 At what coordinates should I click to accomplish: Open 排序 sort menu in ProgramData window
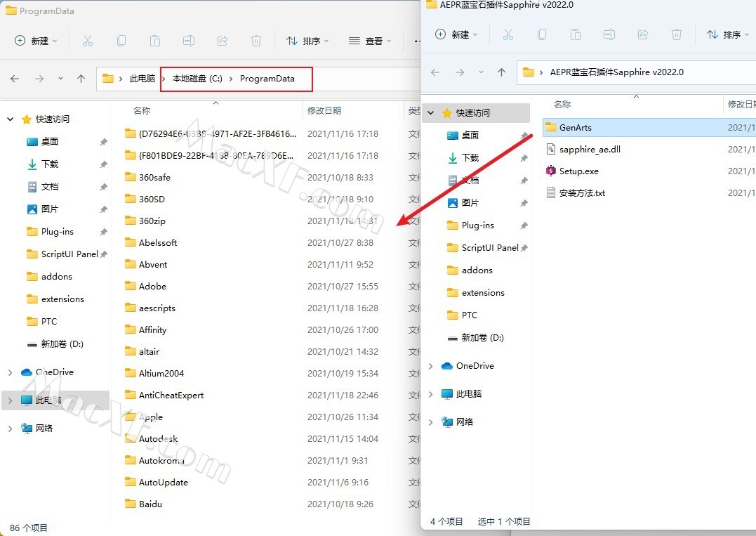point(307,41)
